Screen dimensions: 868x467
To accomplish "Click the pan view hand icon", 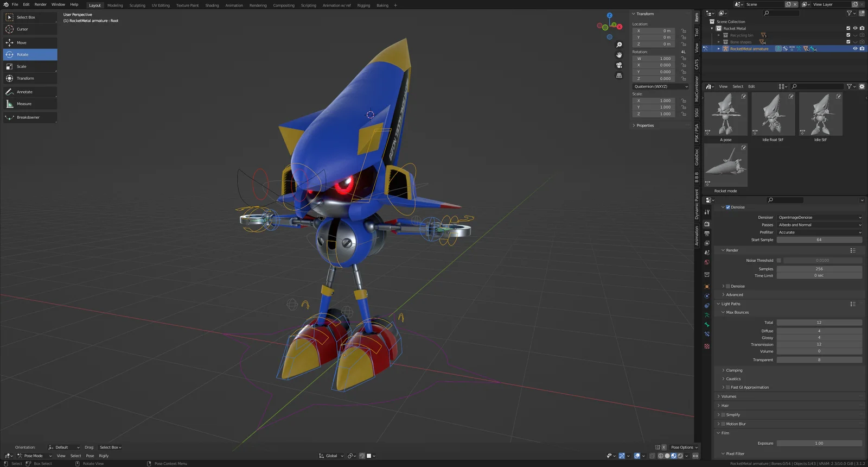I will [x=619, y=55].
